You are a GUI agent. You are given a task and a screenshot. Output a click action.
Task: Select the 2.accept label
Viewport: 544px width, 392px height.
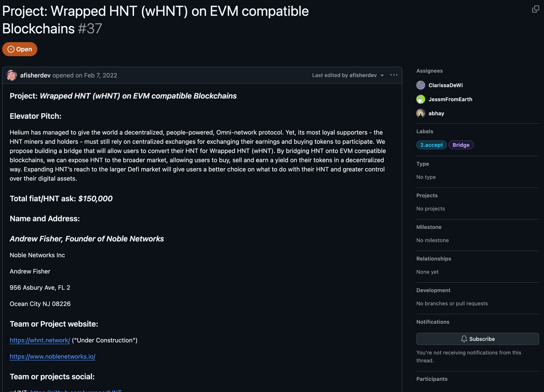(x=432, y=145)
